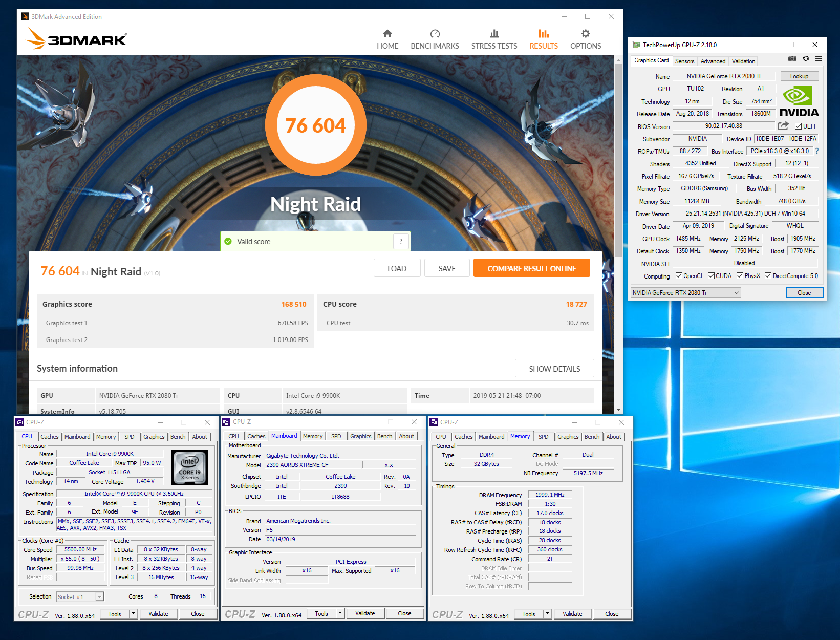This screenshot has width=840, height=640.
Task: Click the 3DMark scrollbar down arrow
Action: click(x=618, y=410)
